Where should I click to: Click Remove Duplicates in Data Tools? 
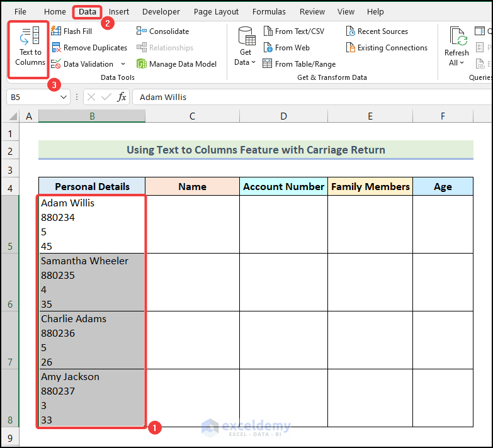click(89, 48)
